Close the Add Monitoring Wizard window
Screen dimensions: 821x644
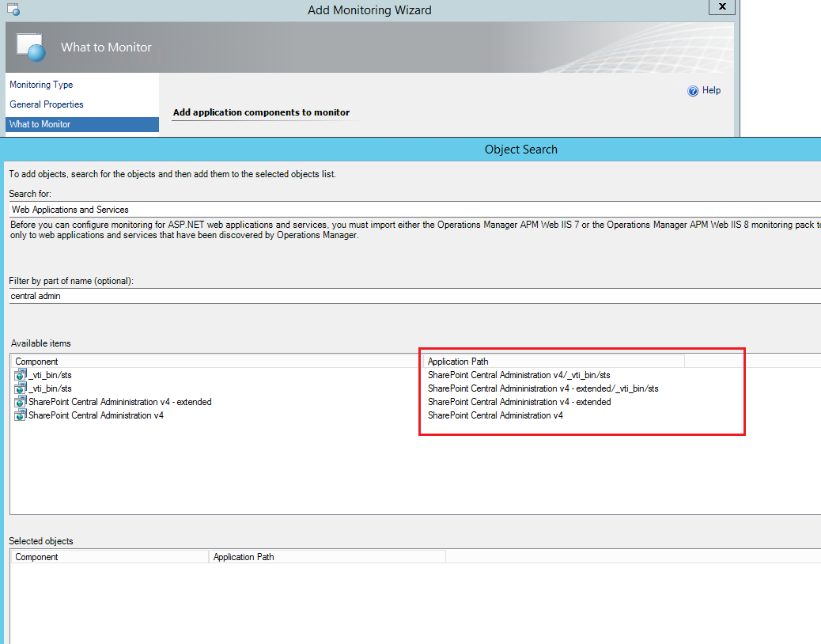[x=721, y=7]
